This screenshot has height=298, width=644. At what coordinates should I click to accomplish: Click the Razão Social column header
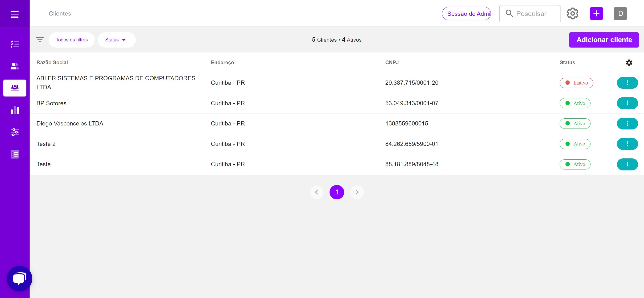[x=52, y=62]
